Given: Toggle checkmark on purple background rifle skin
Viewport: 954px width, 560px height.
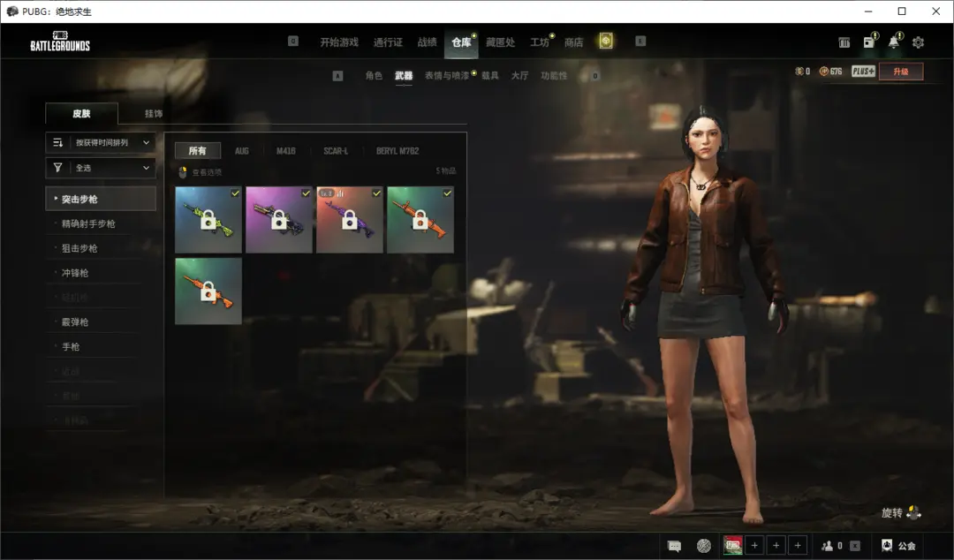Looking at the screenshot, I should coord(306,193).
